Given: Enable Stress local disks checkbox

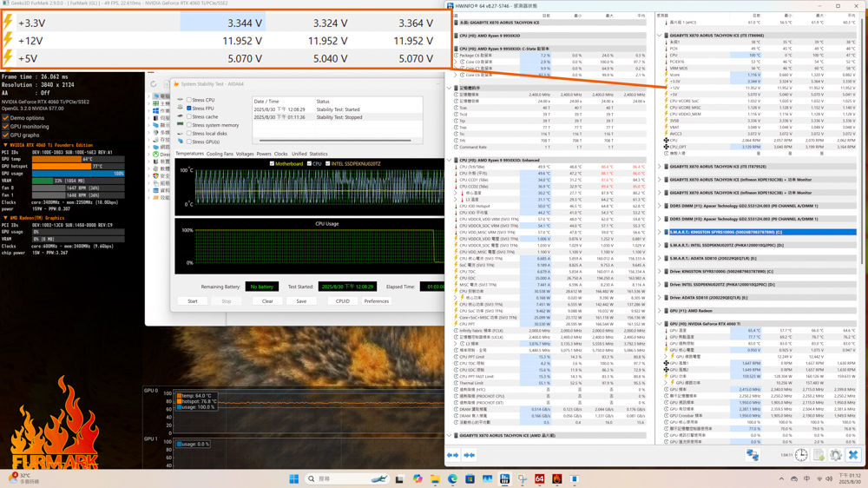Looking at the screenshot, I should point(189,133).
